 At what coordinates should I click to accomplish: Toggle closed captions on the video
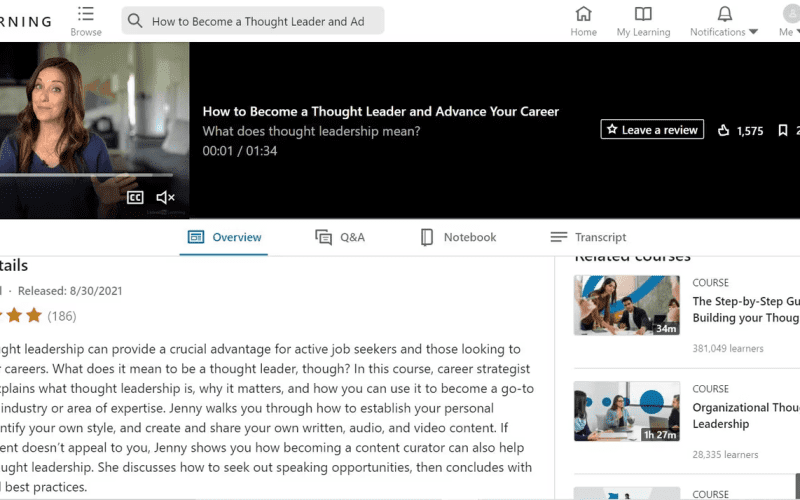135,197
